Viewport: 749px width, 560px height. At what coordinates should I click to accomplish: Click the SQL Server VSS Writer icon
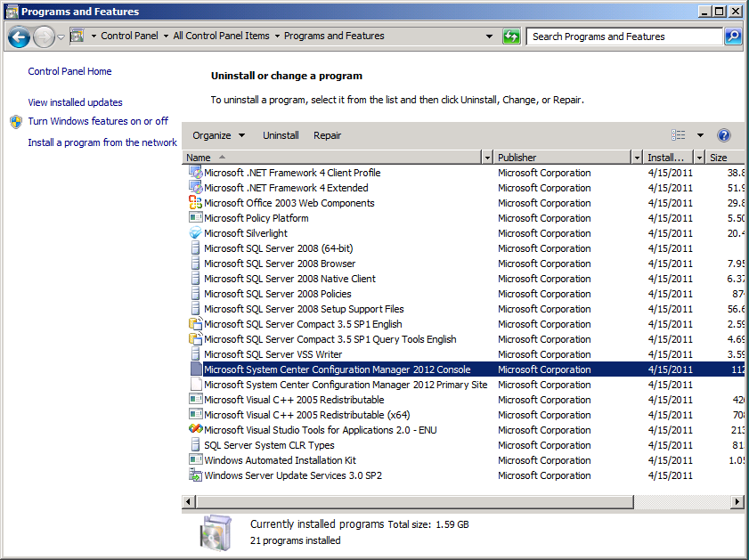(195, 353)
